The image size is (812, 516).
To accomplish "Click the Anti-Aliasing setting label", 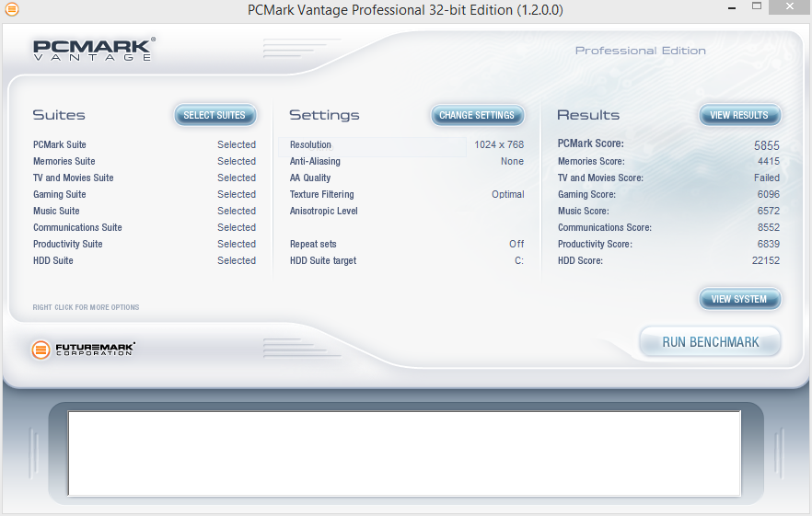I will (x=315, y=162).
